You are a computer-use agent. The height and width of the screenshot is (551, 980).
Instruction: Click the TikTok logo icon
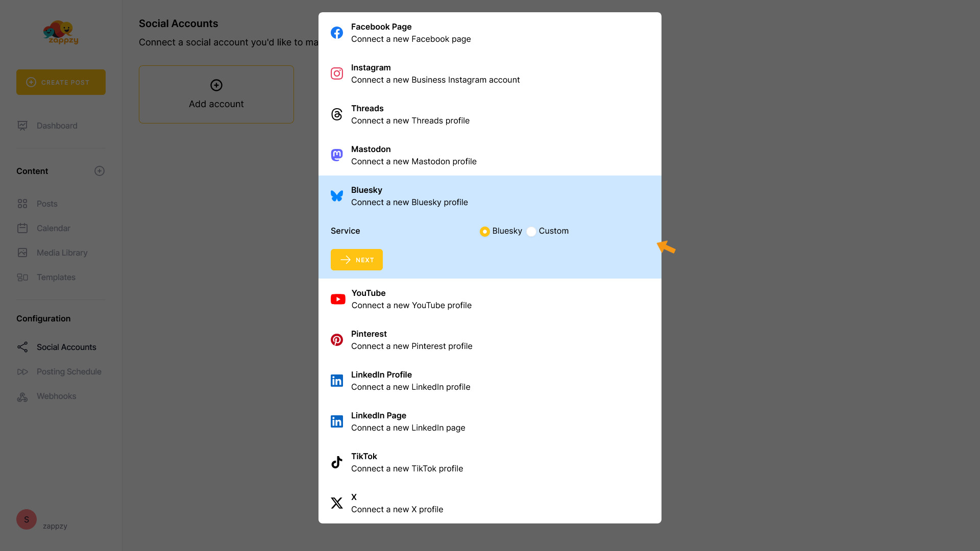(x=337, y=462)
